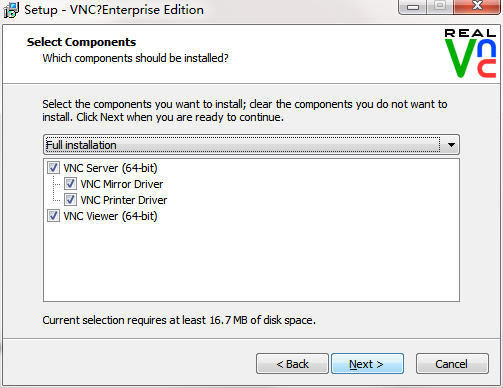Click empty area of components list
503x388 pixels.
tap(251, 263)
